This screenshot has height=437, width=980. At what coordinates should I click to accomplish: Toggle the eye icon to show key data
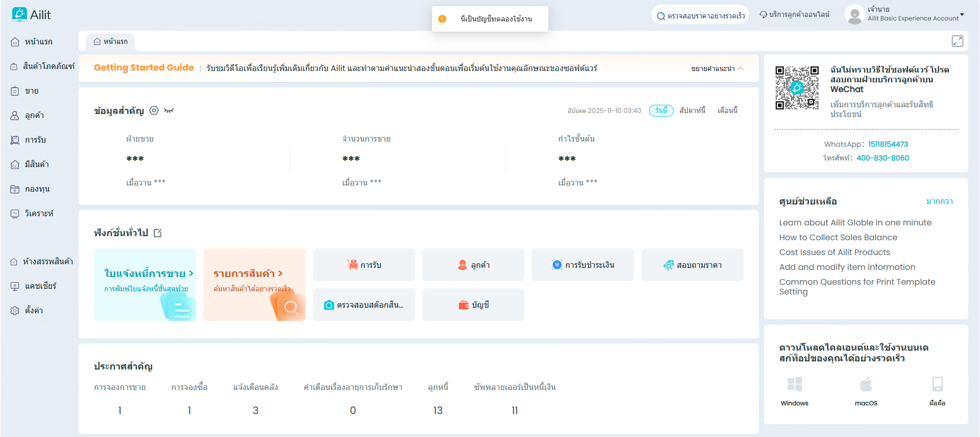pos(154,110)
